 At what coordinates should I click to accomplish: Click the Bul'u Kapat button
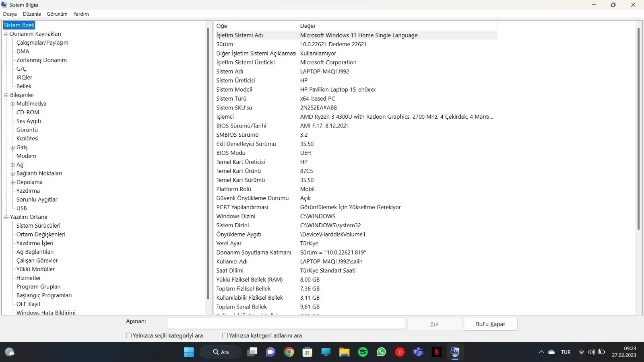click(491, 324)
